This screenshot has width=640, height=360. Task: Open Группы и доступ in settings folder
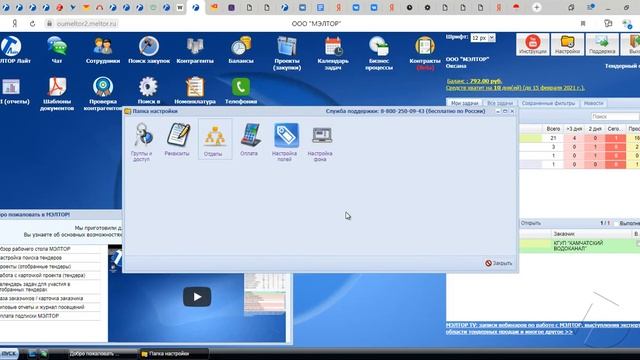point(142,142)
